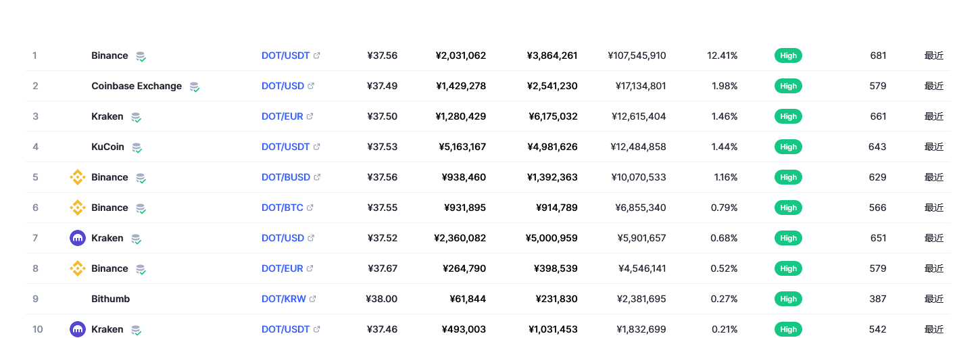Click Binance logo icon in row 8
980x338 pixels.
(x=78, y=268)
